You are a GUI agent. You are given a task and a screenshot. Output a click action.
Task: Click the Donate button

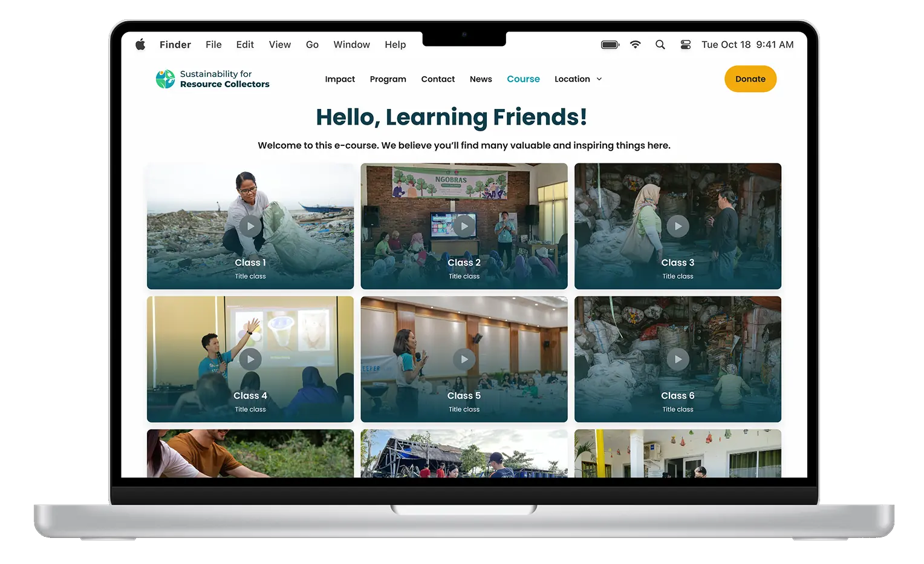[750, 79]
